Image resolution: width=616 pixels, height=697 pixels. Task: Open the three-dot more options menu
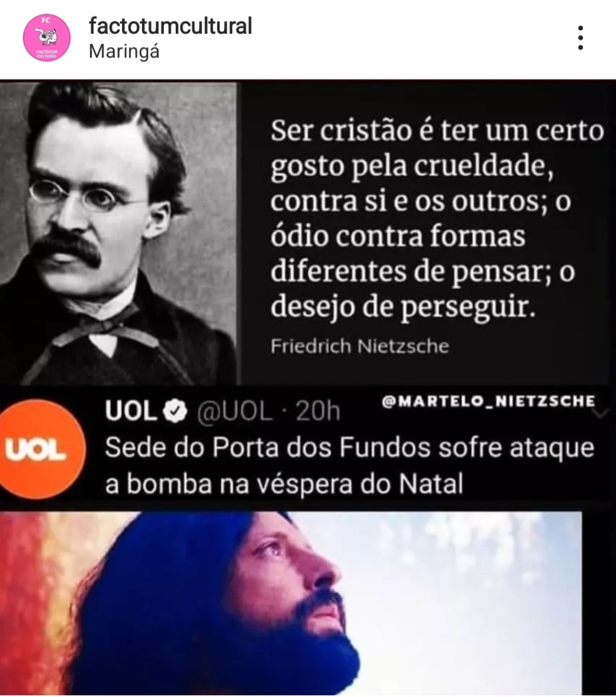click(x=581, y=38)
